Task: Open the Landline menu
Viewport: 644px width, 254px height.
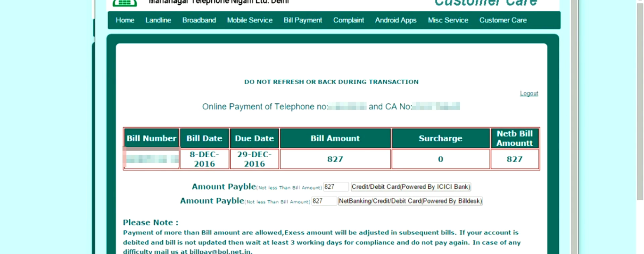Action: (158, 20)
